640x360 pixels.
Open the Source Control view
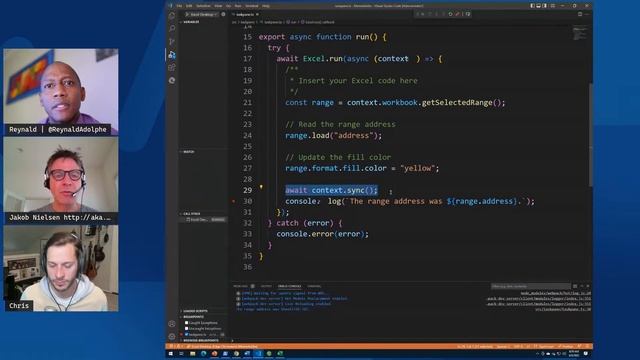172,41
